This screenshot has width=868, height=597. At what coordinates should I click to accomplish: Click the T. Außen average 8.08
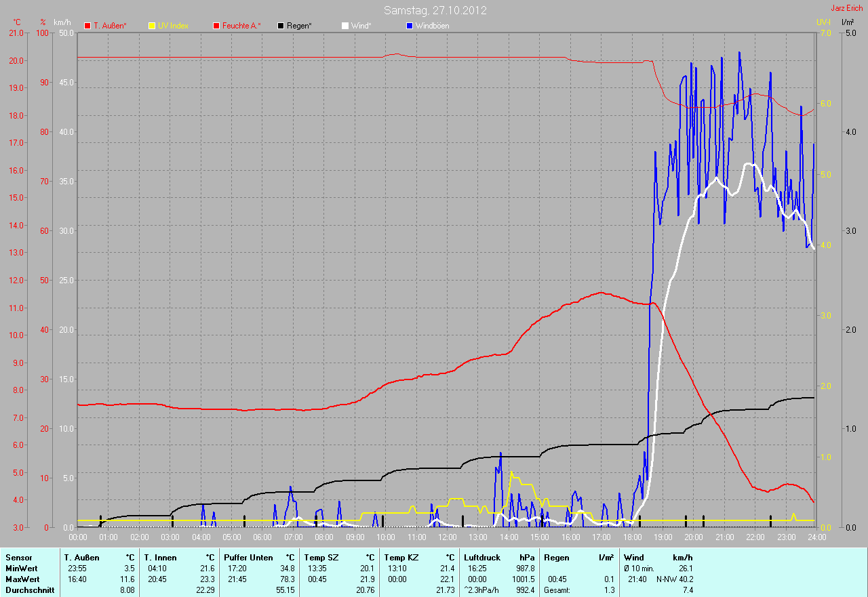(x=127, y=590)
